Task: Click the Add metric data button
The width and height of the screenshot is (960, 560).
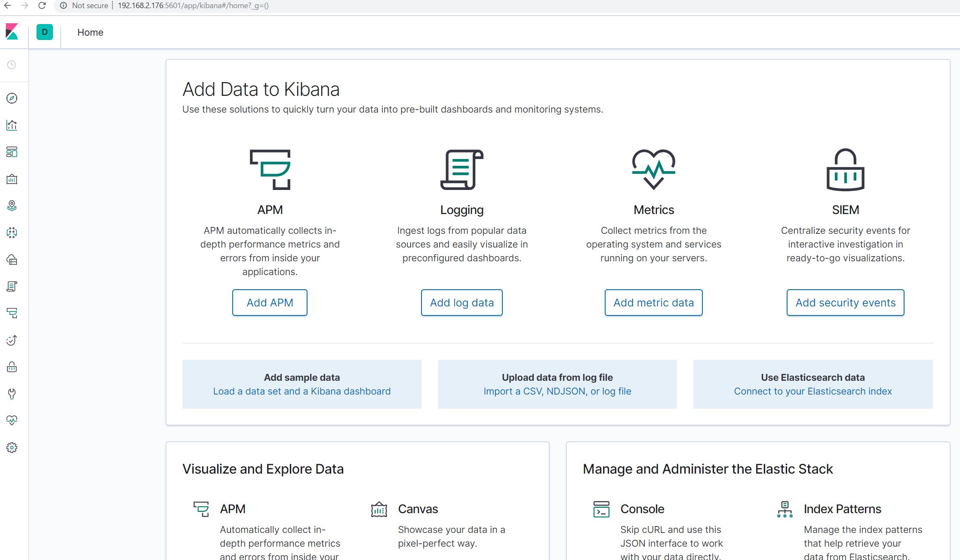Action: pyautogui.click(x=653, y=303)
